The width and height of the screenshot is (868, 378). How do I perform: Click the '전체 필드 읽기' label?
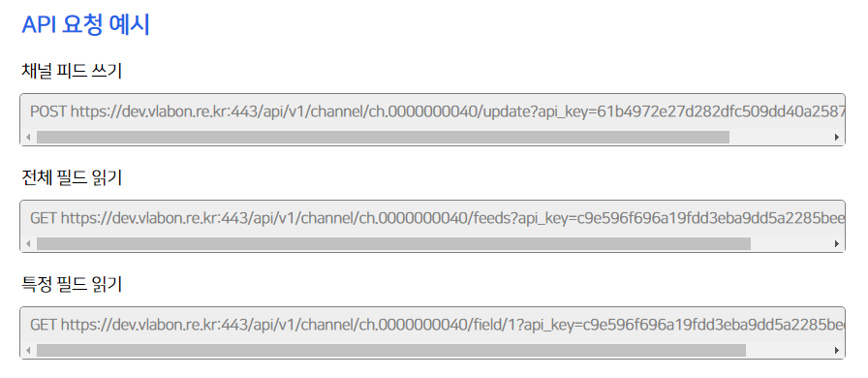(72, 177)
